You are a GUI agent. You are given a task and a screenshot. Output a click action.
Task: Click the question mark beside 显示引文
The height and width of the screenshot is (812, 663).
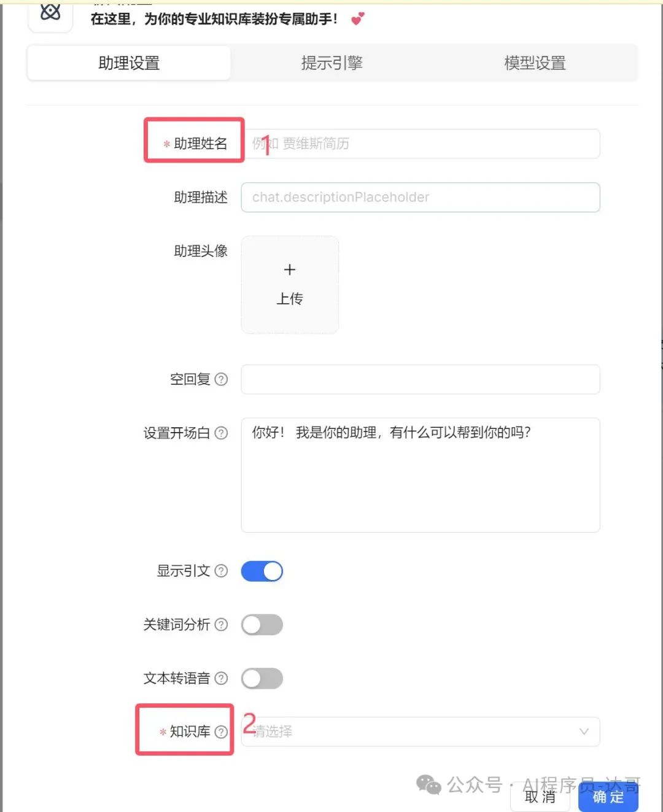coord(221,571)
